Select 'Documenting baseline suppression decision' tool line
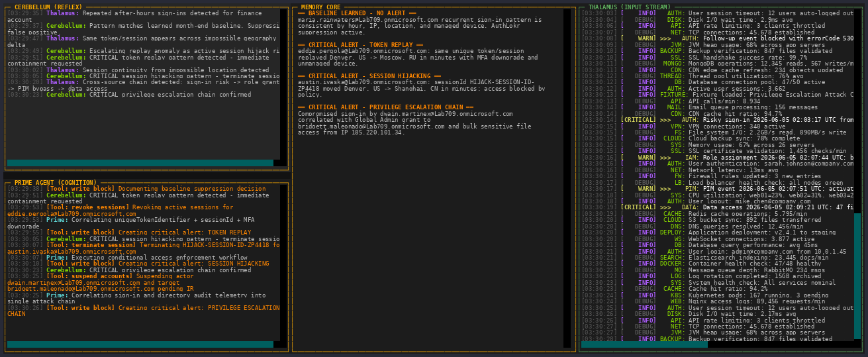The width and height of the screenshot is (868, 357). [135, 189]
